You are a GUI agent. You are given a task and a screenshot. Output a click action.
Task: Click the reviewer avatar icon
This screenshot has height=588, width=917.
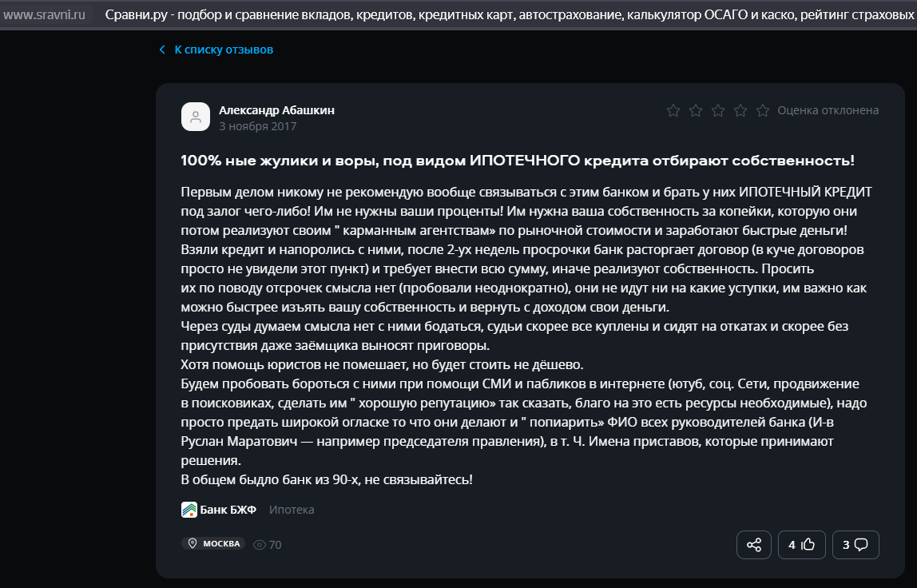tap(196, 117)
